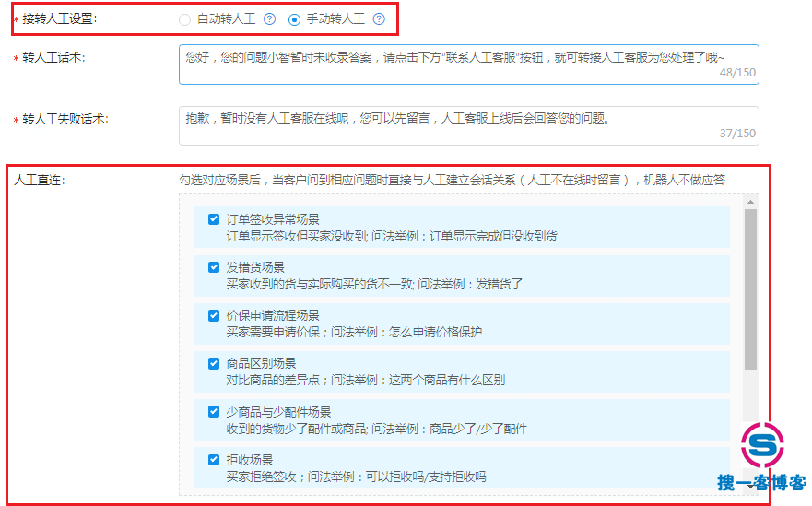The image size is (812, 506).
Task: Select the 自动转人工 radio button
Action: pyautogui.click(x=185, y=19)
